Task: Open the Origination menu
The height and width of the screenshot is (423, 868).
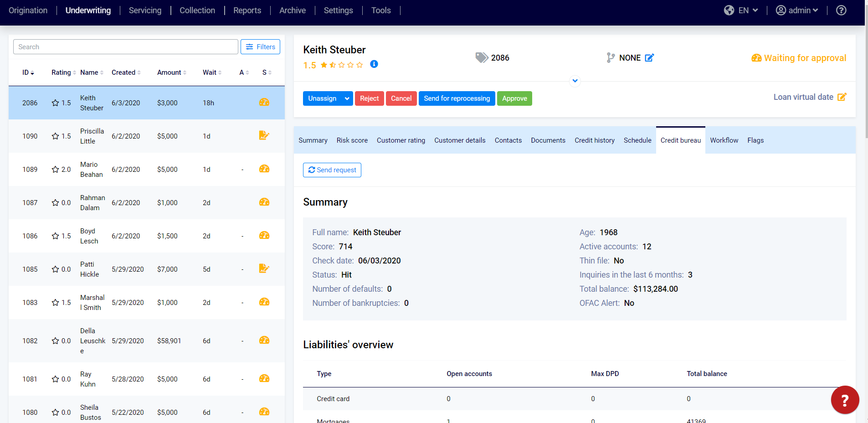Action: tap(28, 10)
